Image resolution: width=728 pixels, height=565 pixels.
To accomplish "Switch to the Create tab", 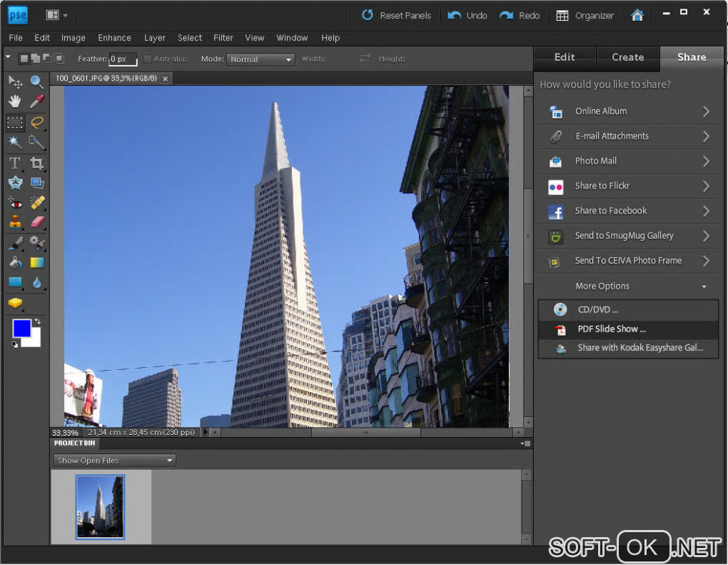I will (627, 57).
